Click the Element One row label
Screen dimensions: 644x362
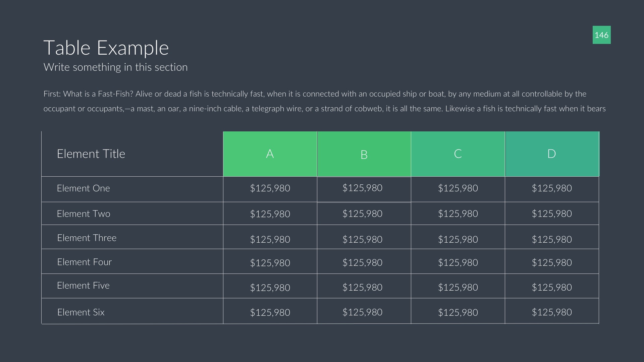(83, 188)
